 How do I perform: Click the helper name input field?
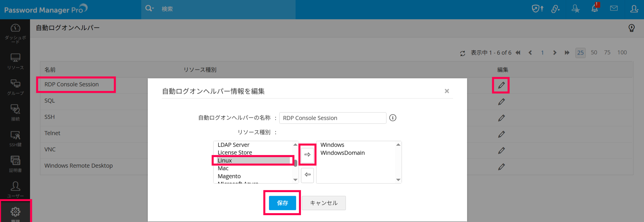point(332,118)
